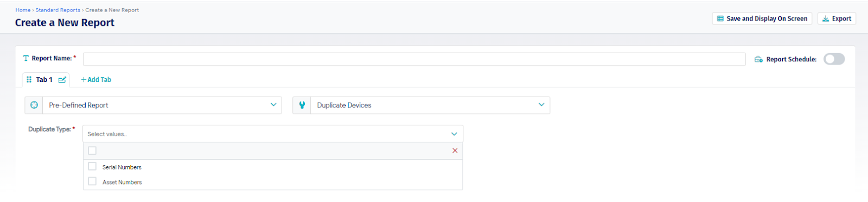Click the Tab 1 edit pencil icon
Viewport: 868px width, 202px height.
[62, 80]
